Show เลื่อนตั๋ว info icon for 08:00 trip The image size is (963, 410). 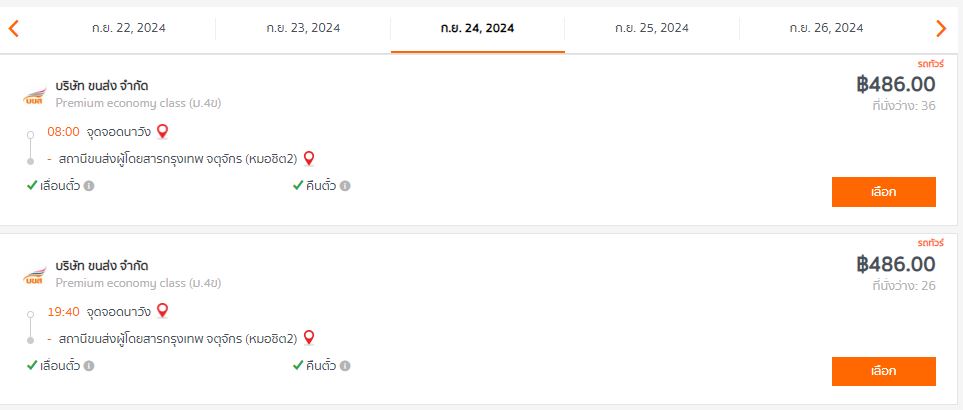point(89,186)
